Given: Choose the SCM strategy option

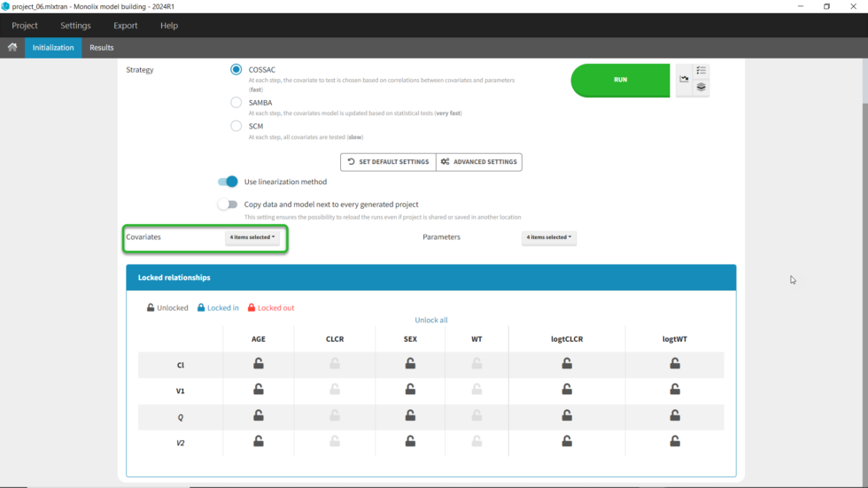Looking at the screenshot, I should tap(236, 126).
